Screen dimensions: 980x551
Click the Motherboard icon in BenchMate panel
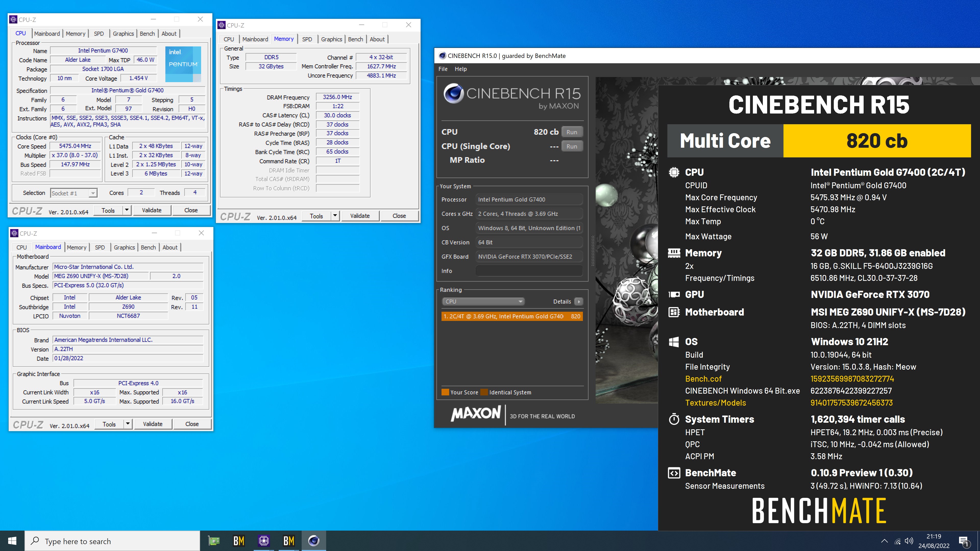(674, 312)
